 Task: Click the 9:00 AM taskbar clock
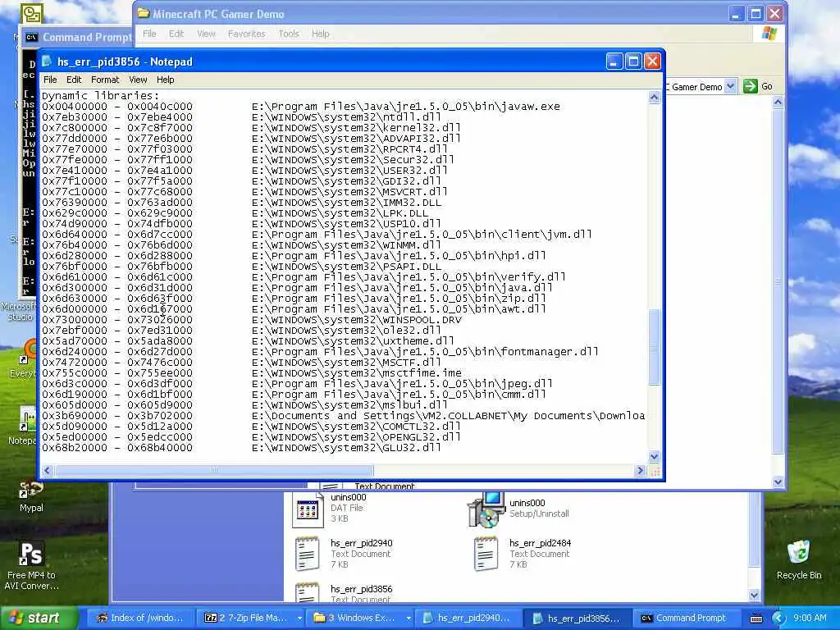810,618
